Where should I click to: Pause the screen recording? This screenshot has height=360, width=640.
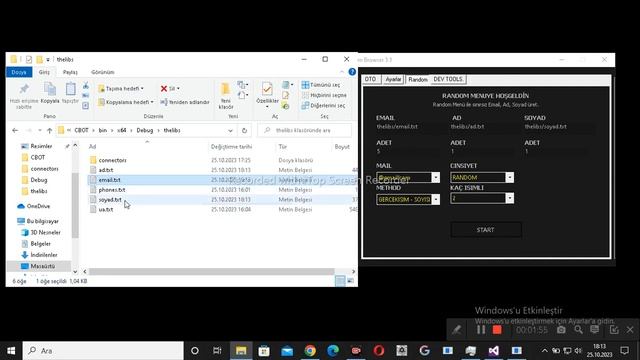pos(481,330)
